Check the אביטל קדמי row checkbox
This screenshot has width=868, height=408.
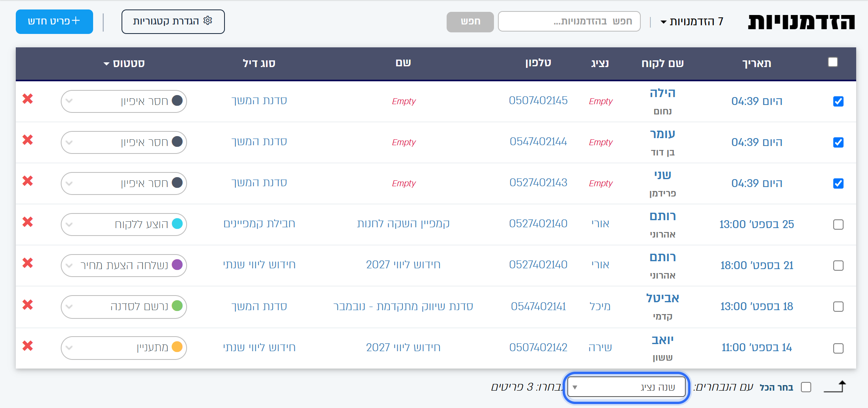click(x=838, y=307)
